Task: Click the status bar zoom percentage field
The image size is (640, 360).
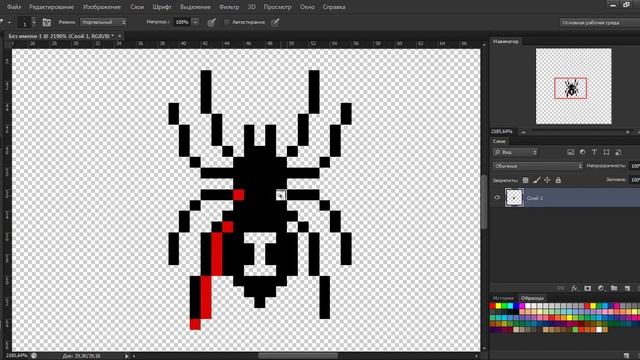Action: (x=17, y=356)
